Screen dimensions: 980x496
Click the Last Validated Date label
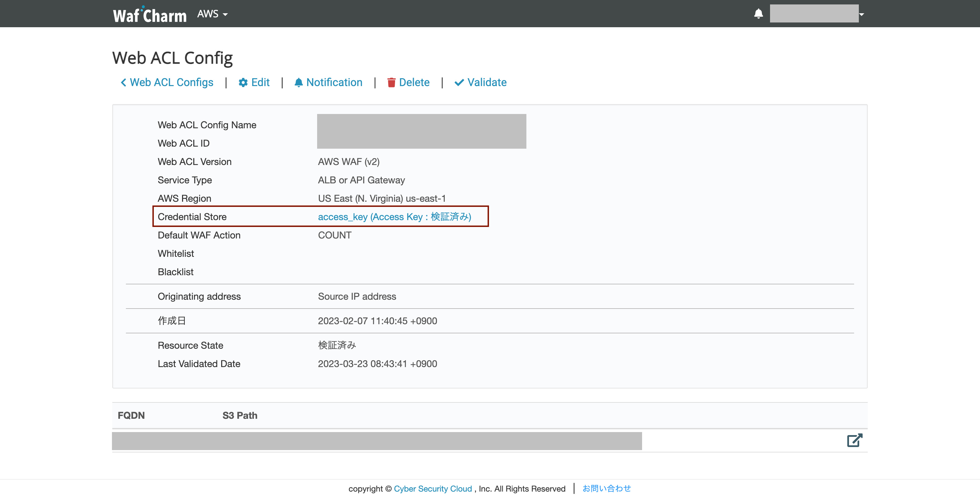[x=199, y=364]
